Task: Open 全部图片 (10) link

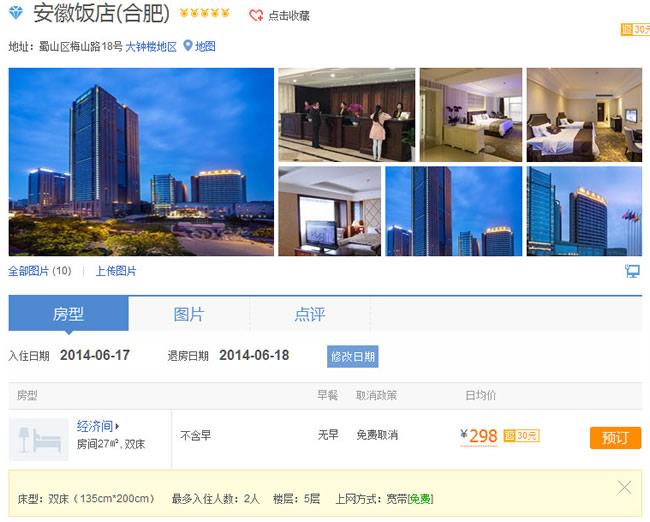Action: (40, 271)
